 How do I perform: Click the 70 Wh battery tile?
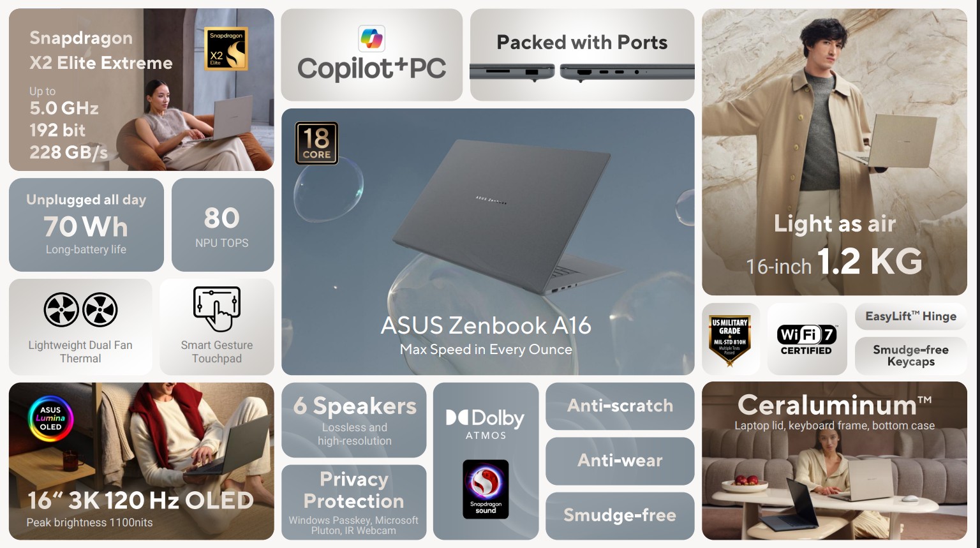coord(86,225)
